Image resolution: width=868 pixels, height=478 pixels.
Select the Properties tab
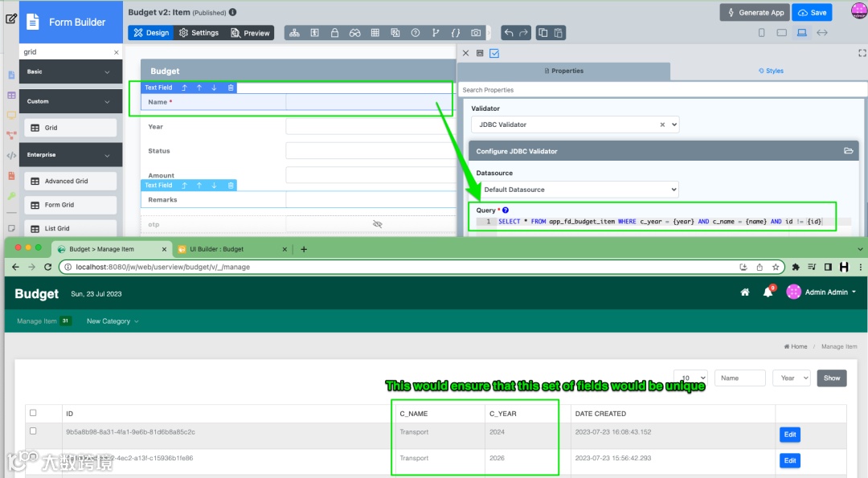pos(563,71)
